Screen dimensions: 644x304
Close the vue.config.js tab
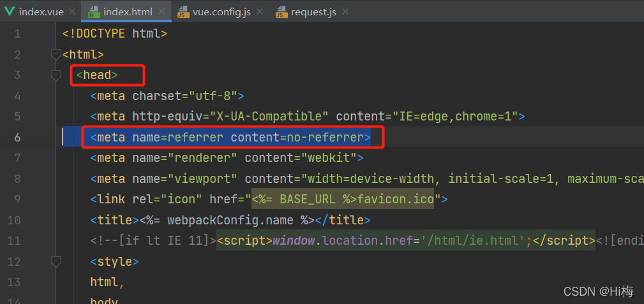pos(259,12)
